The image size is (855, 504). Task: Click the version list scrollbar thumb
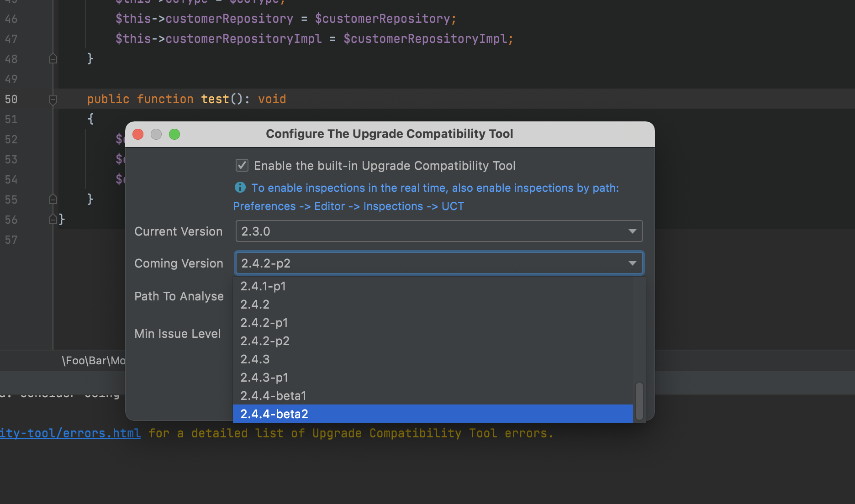pyautogui.click(x=639, y=401)
